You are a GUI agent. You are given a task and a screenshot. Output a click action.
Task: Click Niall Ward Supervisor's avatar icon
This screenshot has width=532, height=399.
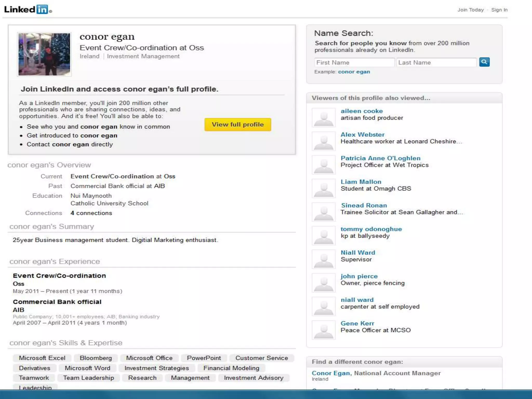pos(323,259)
